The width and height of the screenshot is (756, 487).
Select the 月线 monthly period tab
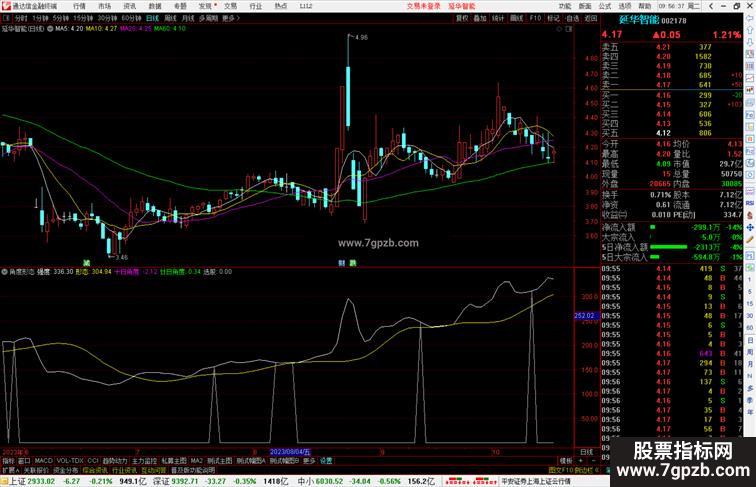tap(188, 18)
